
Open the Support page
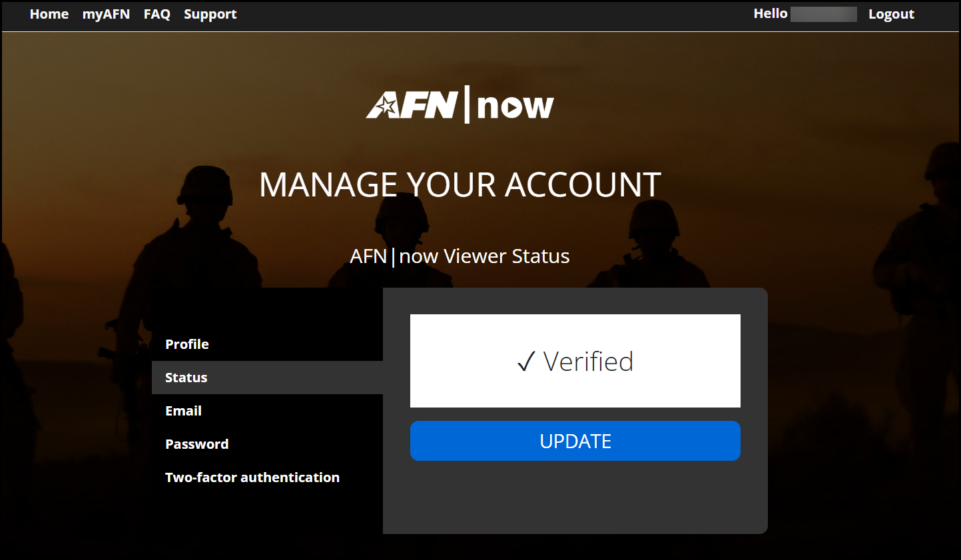pos(210,14)
